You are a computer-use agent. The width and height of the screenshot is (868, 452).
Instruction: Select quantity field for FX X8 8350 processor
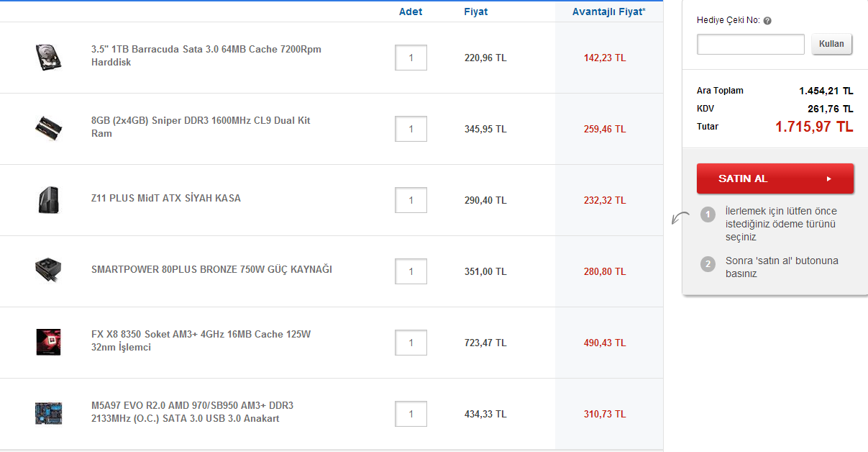(x=411, y=343)
